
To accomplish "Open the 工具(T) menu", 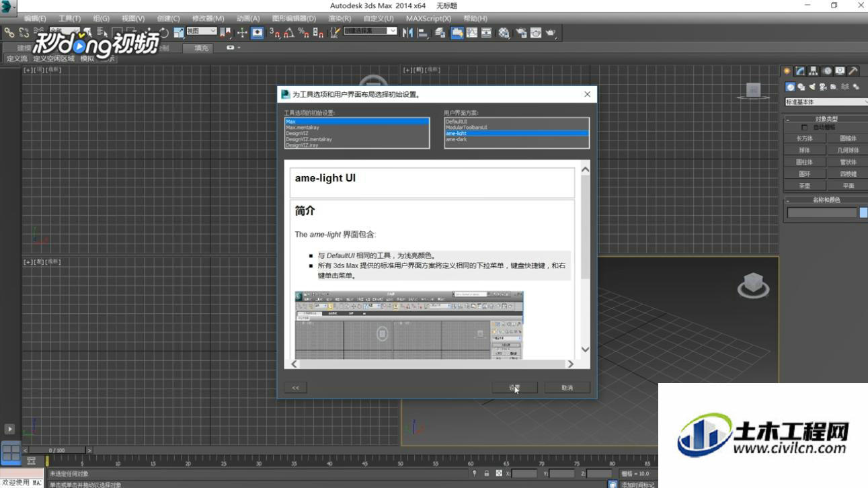I will [x=69, y=18].
